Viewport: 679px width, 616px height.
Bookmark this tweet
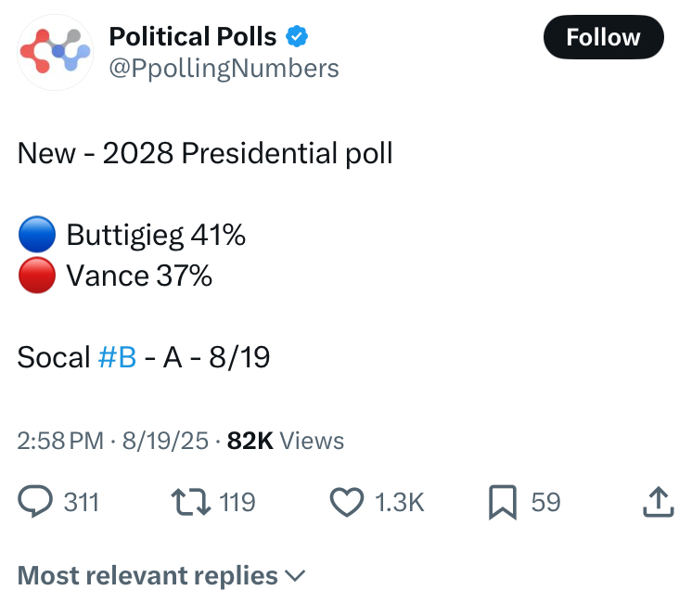pos(502,502)
